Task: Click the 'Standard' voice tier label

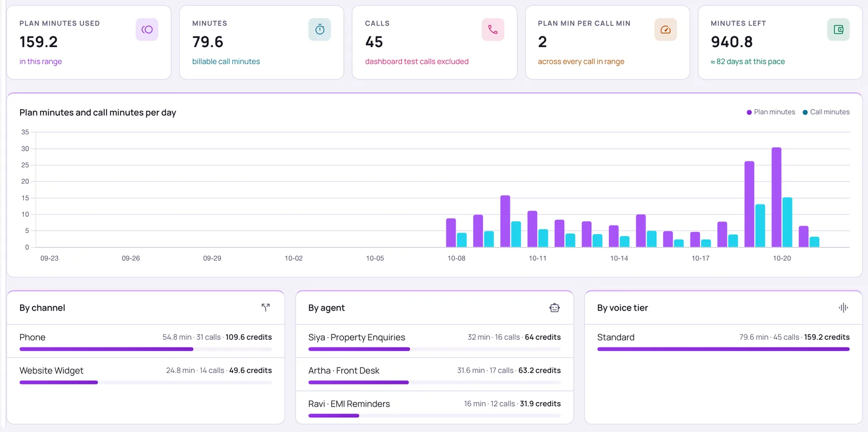Action: [616, 337]
